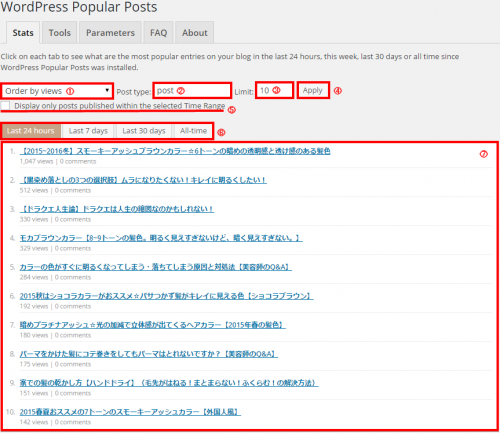Screen dimensions: 500x433
Task: Select the Last 7 days tab
Action: coord(88,131)
